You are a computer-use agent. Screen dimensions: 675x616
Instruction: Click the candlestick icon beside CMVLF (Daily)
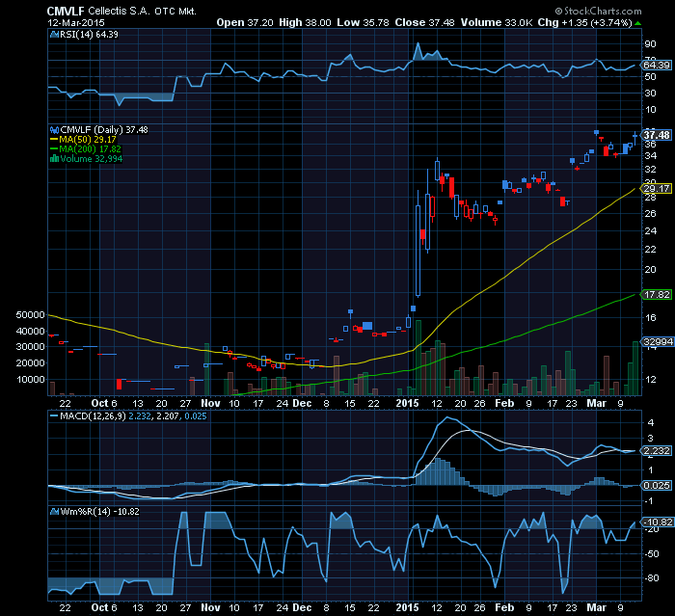pyautogui.click(x=54, y=129)
